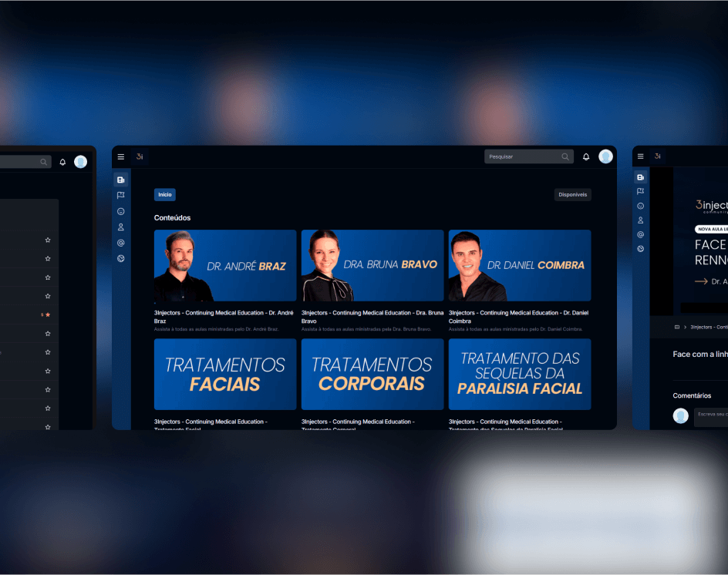Open the smiley face icon in center sidebar

(120, 211)
